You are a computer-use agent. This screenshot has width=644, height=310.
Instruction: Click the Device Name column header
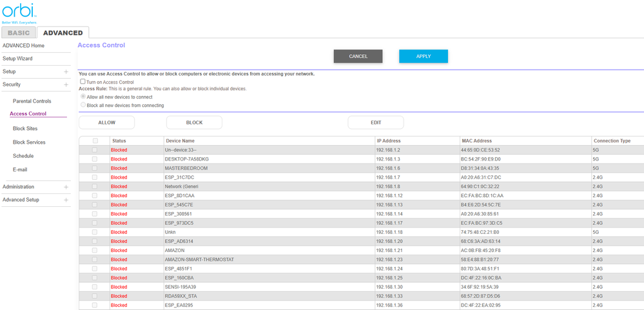pyautogui.click(x=180, y=140)
